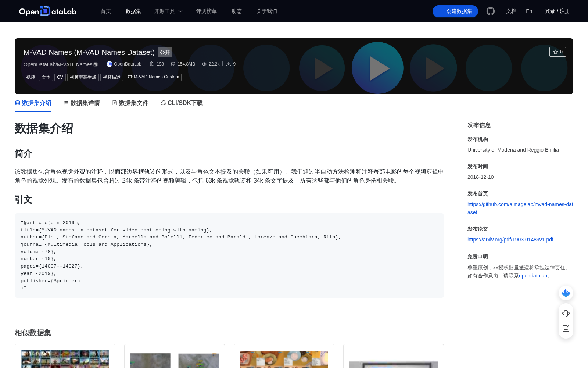Open 关于我们 in the navigation
588x368 pixels.
coord(267,11)
